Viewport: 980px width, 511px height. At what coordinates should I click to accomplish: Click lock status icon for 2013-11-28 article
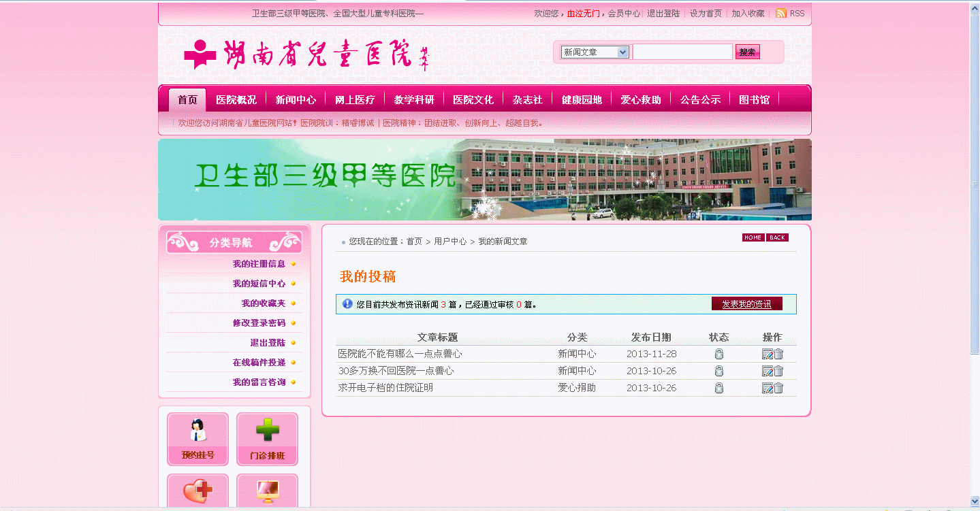(x=718, y=354)
